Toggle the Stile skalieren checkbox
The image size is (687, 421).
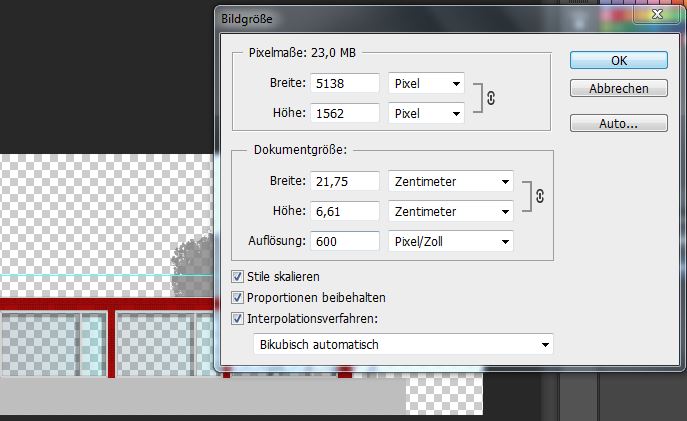point(237,276)
